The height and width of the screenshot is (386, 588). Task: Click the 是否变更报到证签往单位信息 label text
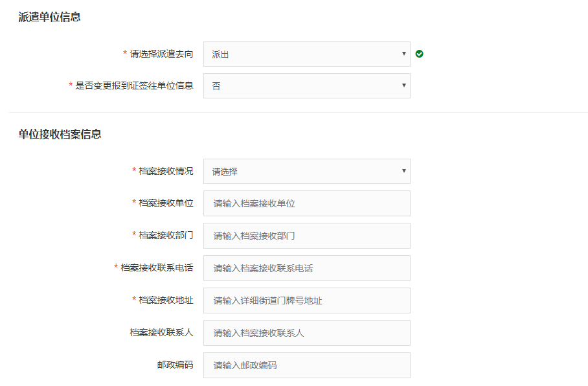(x=134, y=85)
